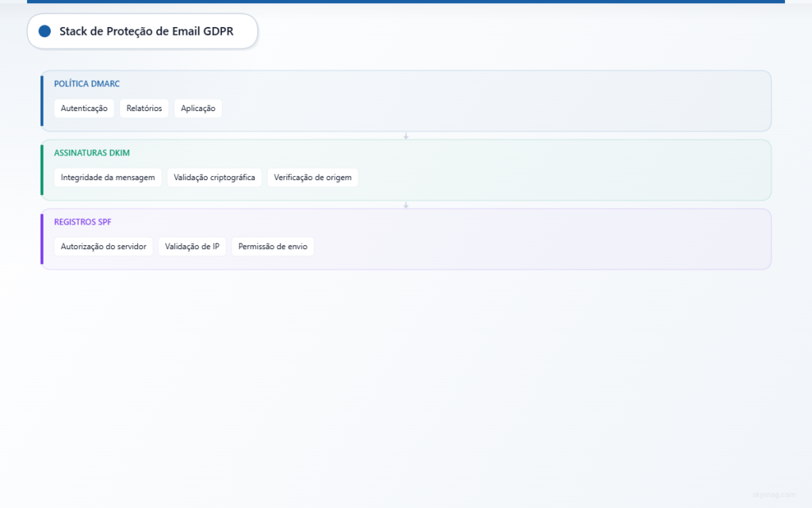The image size is (812, 508).
Task: Select the ASSINATURAS DKIM section header
Action: click(91, 152)
